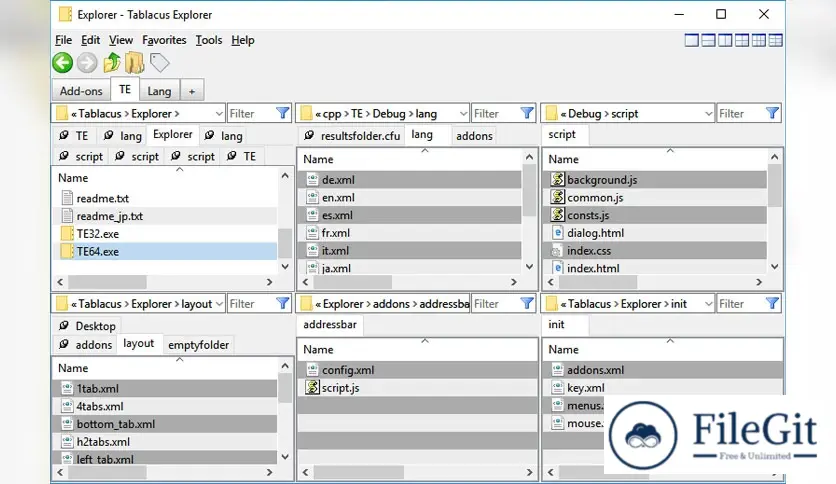The height and width of the screenshot is (484, 836).
Task: Click filter funnel in layout pane
Action: (x=283, y=303)
